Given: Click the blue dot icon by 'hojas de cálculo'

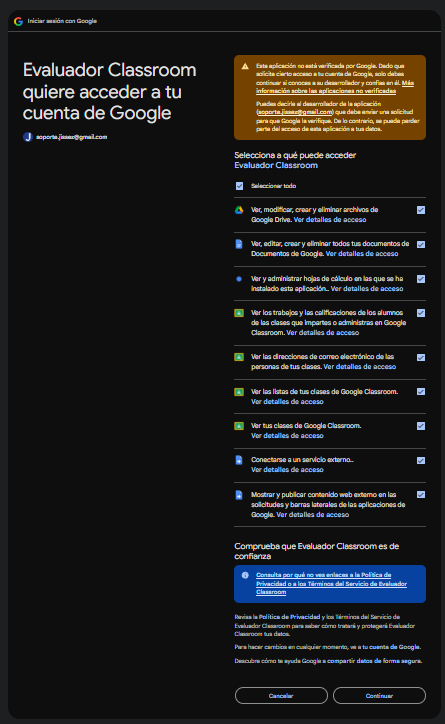Looking at the screenshot, I should coord(239,279).
